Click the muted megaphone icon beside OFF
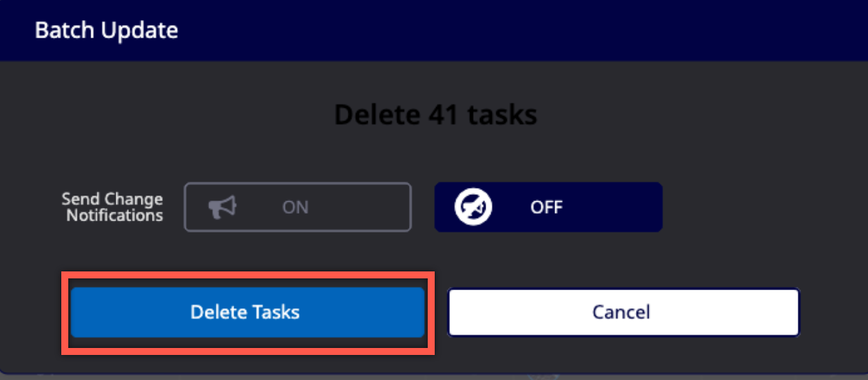The width and height of the screenshot is (868, 380). (x=474, y=207)
